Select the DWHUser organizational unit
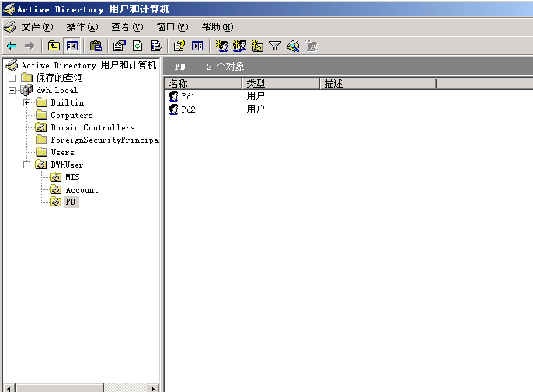Viewport: 533px width, 392px height. (x=67, y=165)
